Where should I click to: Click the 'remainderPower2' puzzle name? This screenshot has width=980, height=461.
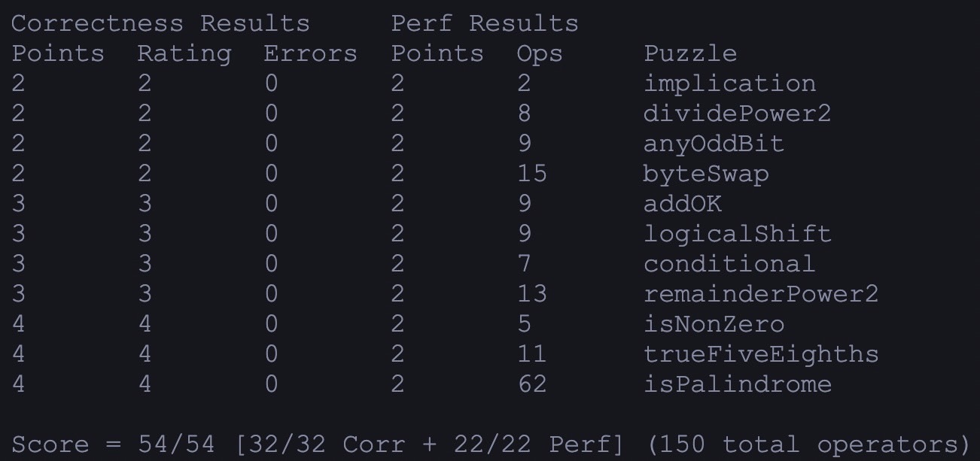click(760, 294)
